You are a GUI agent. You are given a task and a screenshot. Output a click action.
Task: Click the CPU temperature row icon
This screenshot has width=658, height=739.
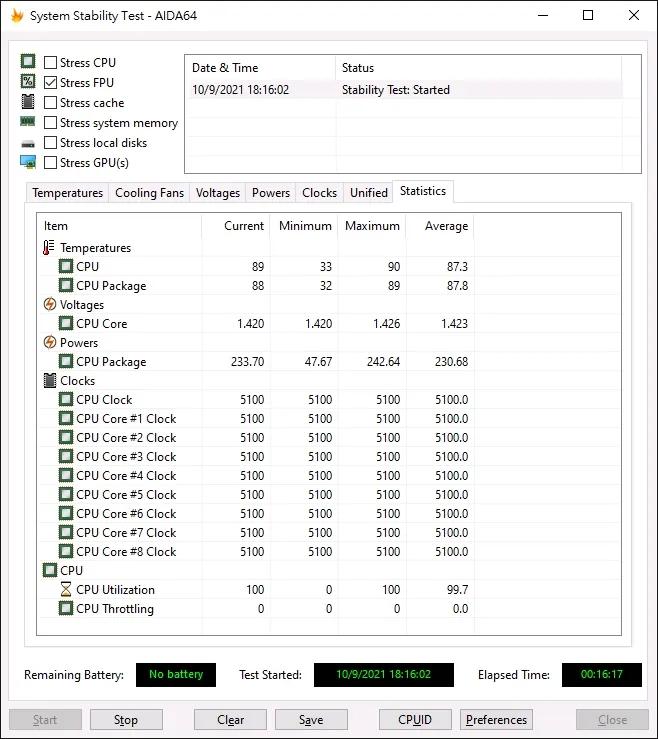click(x=66, y=266)
